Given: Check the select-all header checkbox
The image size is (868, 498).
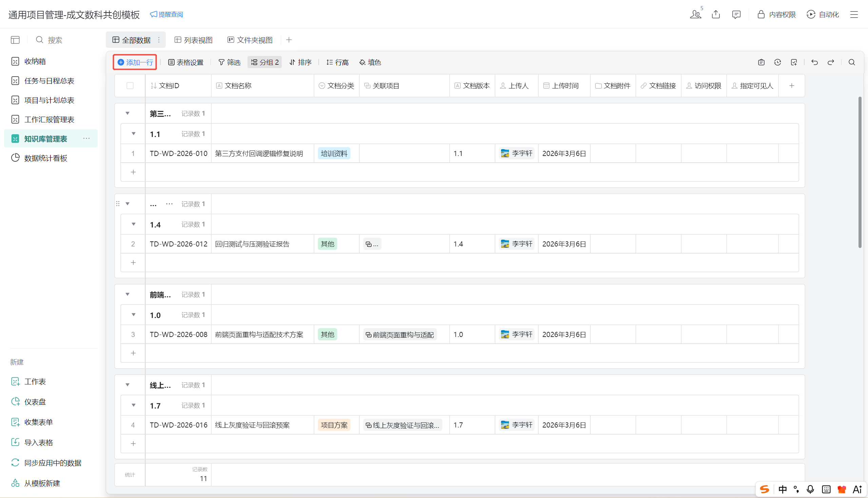Looking at the screenshot, I should coord(130,86).
